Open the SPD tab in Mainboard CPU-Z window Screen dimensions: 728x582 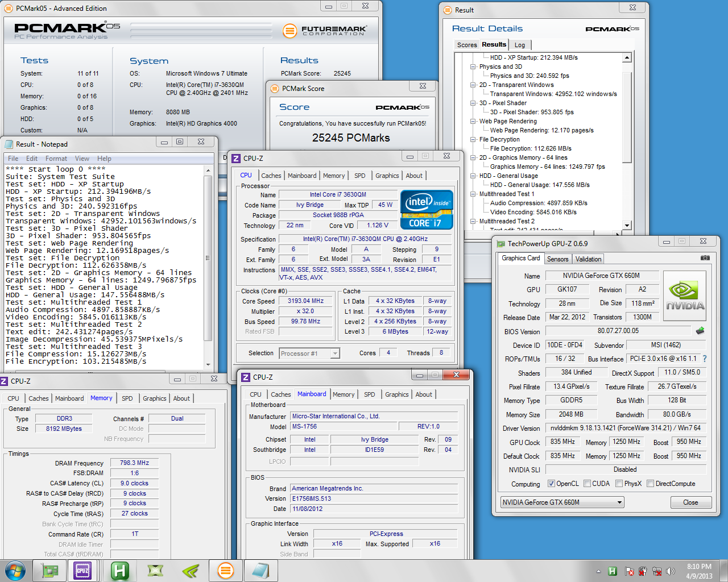pos(370,394)
